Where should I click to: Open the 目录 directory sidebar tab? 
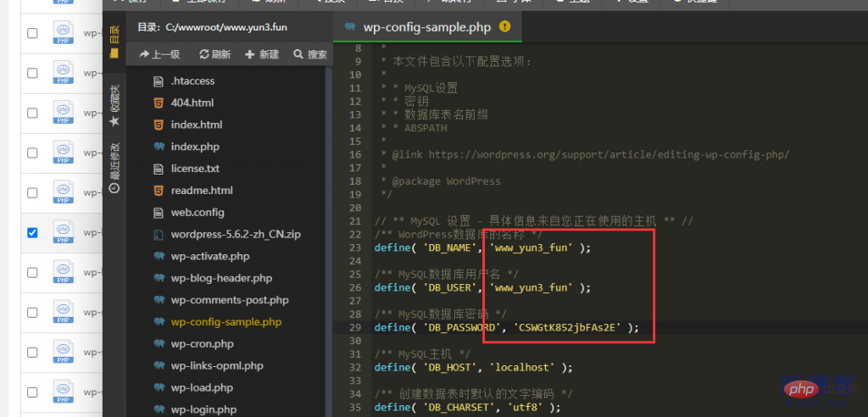click(114, 41)
